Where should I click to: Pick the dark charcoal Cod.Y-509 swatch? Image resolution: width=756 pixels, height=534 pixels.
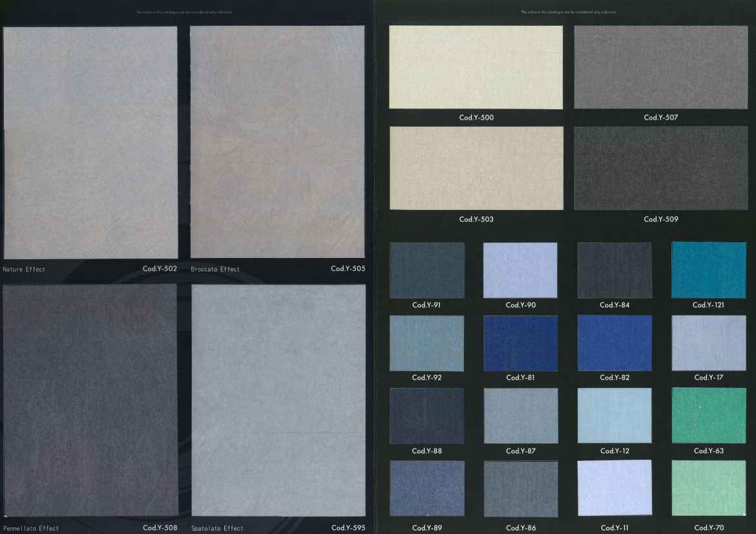[x=660, y=168]
